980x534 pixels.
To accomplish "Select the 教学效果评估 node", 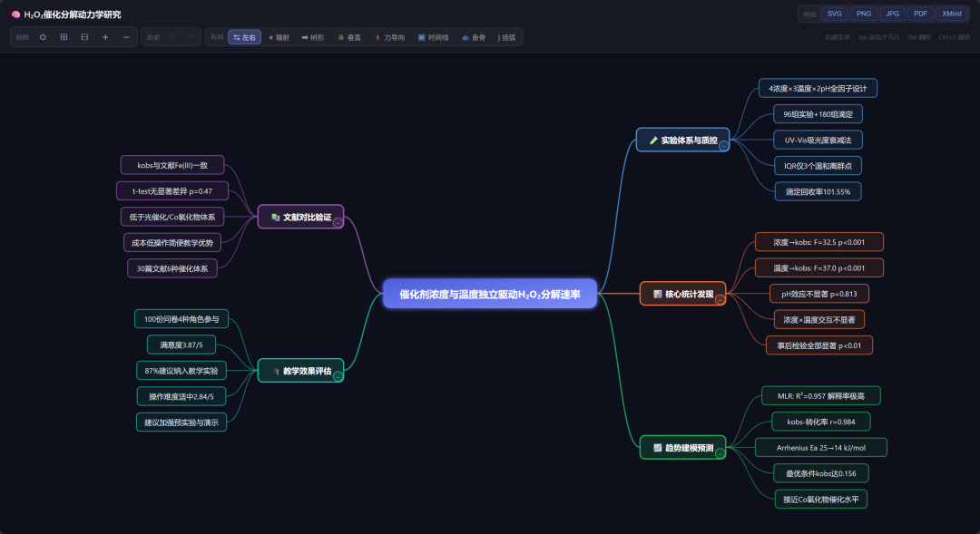I will (300, 371).
